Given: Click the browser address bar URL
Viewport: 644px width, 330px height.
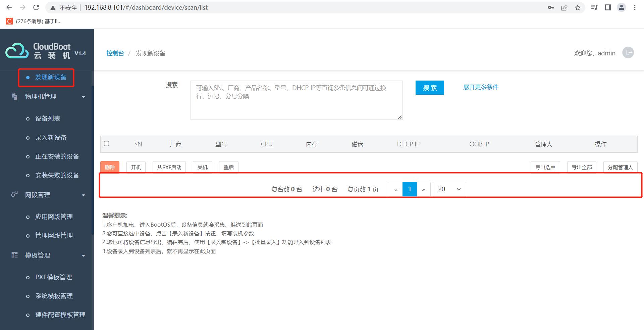Looking at the screenshot, I should coord(146,7).
